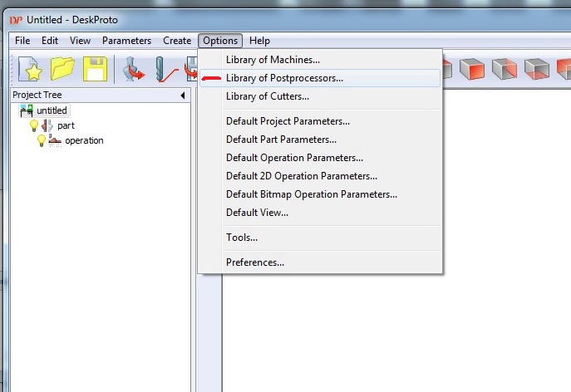Click the cutter toolpath calculation icon

[x=166, y=69]
